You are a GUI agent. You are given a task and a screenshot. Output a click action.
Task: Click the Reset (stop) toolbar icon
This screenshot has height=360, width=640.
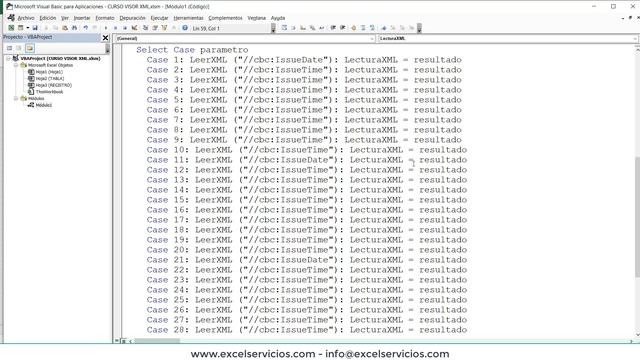pyautogui.click(x=125, y=28)
